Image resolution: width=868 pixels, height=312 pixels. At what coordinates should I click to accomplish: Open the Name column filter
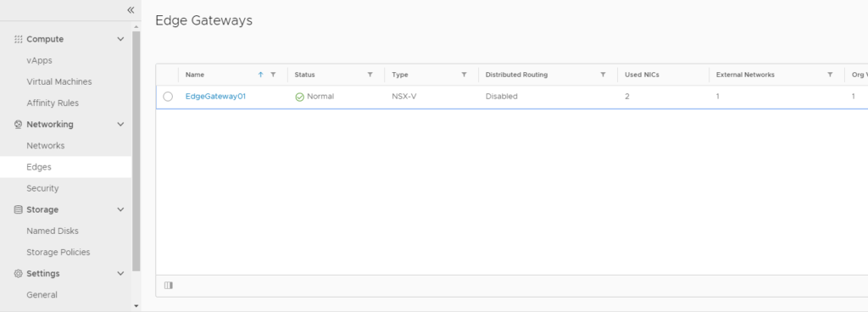(x=273, y=75)
